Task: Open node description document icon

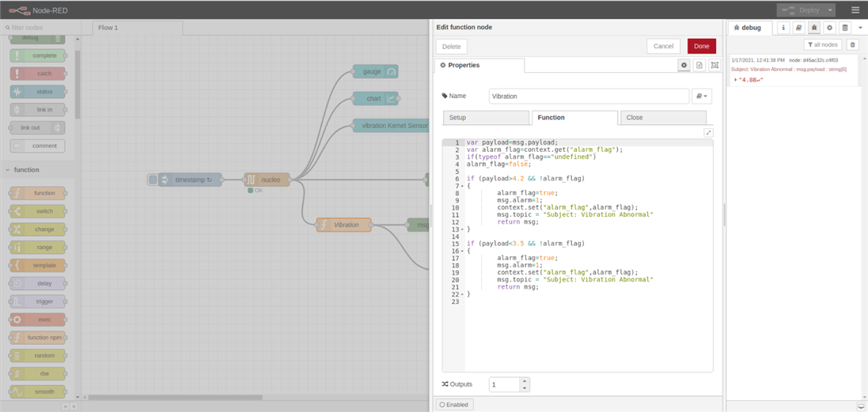Action: 699,66
